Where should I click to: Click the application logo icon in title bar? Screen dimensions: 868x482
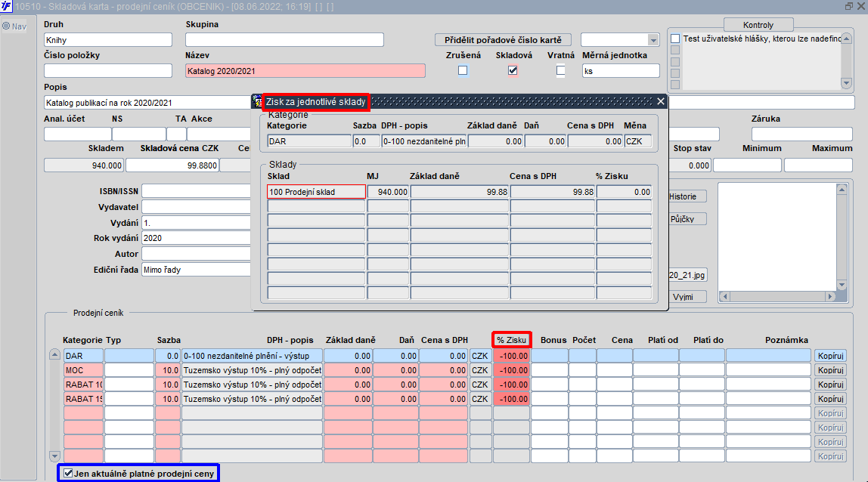point(6,6)
